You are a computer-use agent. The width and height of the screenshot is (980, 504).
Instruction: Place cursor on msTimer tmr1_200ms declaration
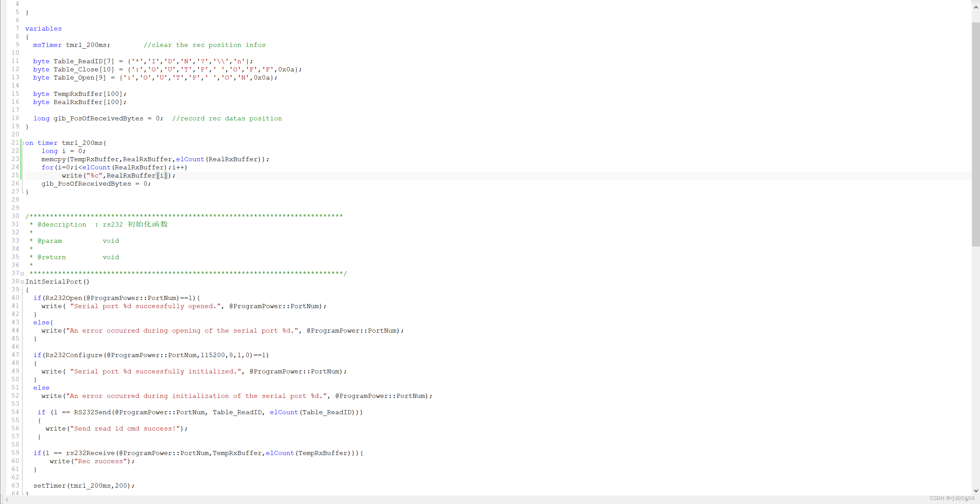pyautogui.click(x=86, y=45)
